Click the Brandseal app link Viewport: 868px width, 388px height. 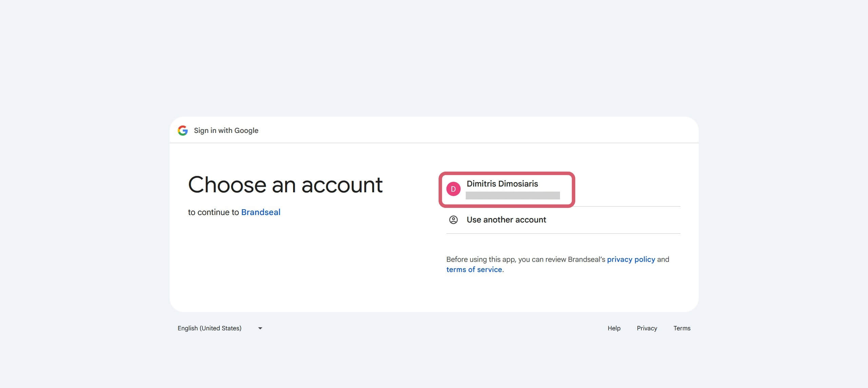(261, 212)
